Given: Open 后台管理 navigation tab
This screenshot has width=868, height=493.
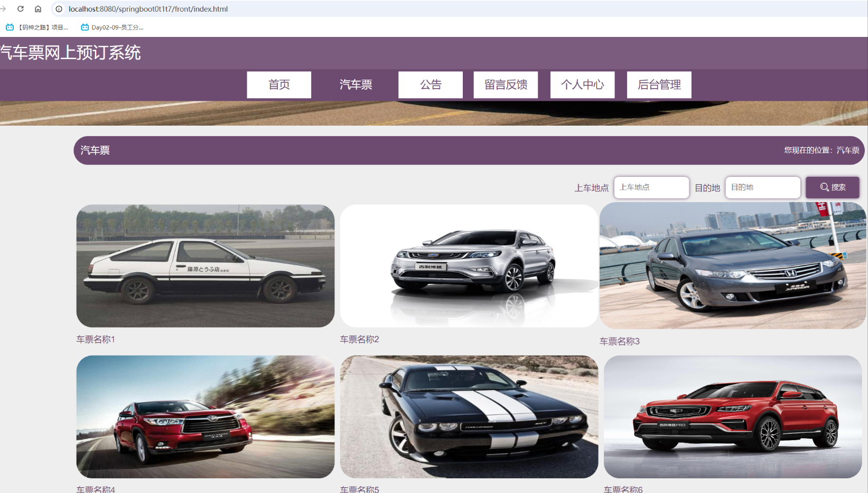Looking at the screenshot, I should point(659,84).
